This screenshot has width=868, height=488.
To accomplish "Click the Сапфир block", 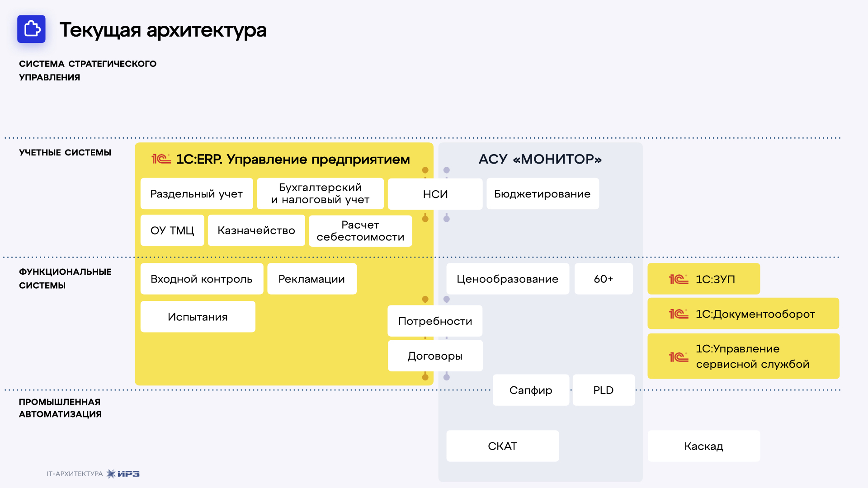I will click(x=531, y=390).
